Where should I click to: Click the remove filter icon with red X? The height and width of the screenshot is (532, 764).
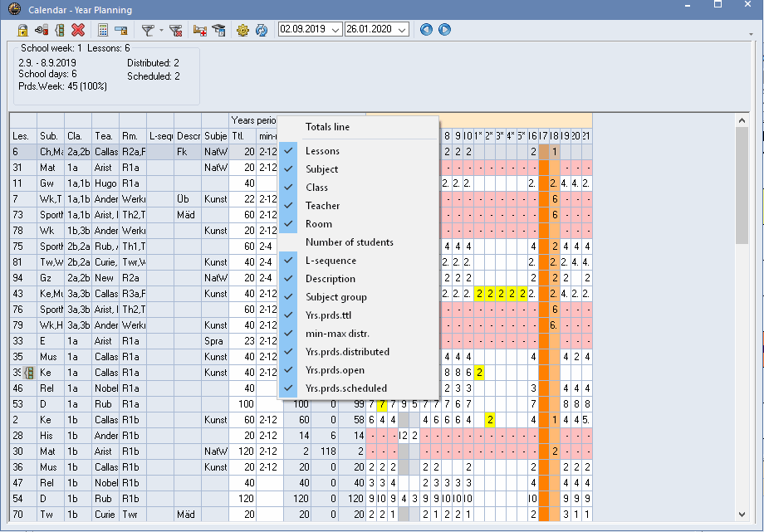tap(175, 31)
